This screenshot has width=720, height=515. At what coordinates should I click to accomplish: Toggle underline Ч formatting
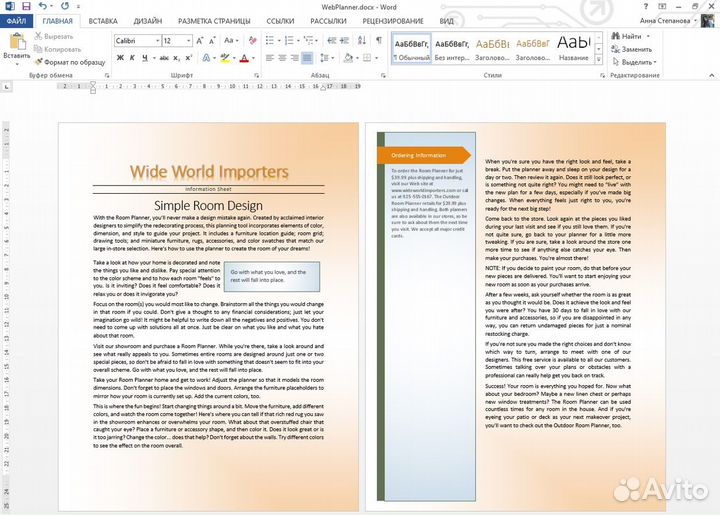click(145, 58)
